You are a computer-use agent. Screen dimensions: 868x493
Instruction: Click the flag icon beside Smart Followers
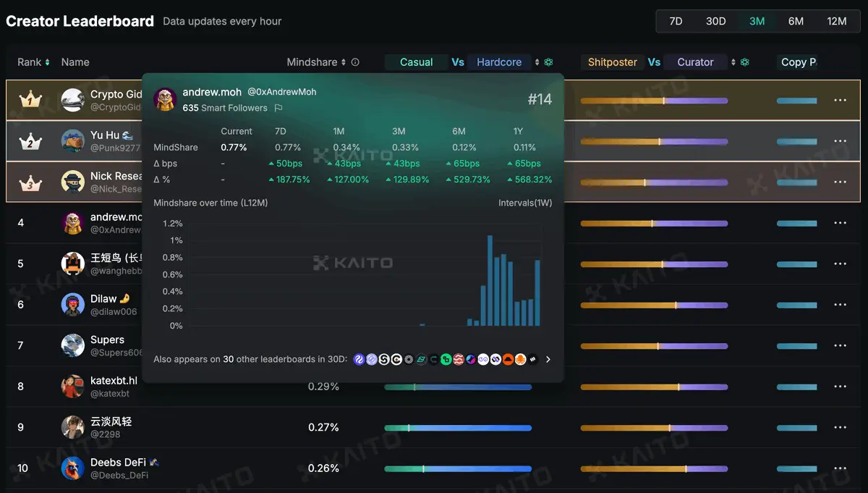point(278,108)
